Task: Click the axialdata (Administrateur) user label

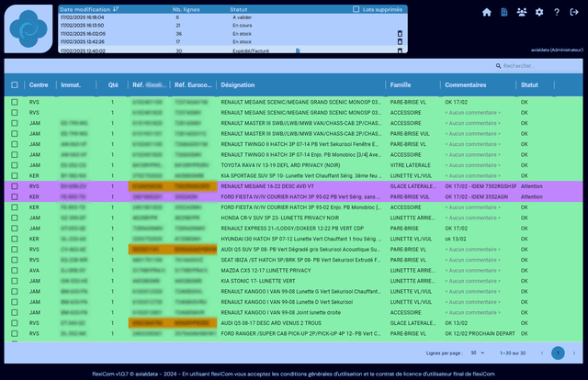Action: [557, 50]
